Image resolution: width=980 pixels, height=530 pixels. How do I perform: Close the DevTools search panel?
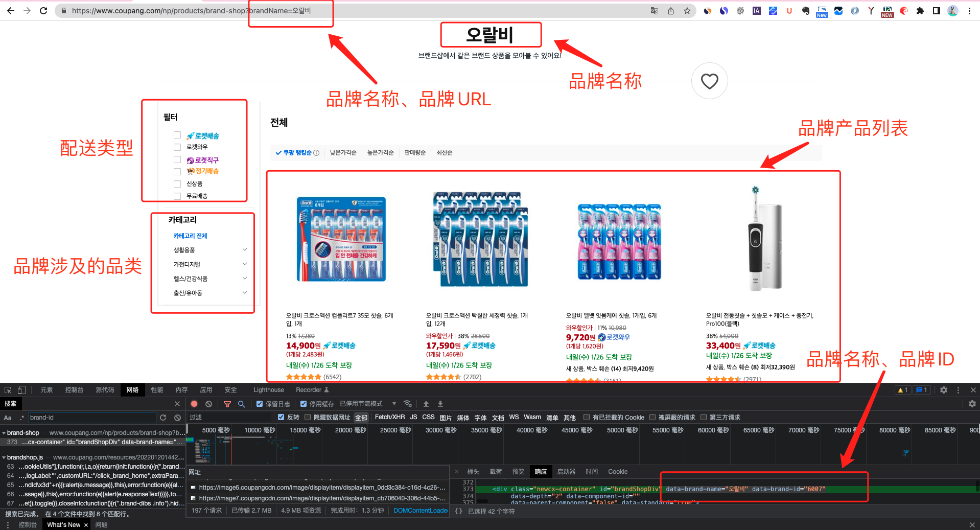177,404
